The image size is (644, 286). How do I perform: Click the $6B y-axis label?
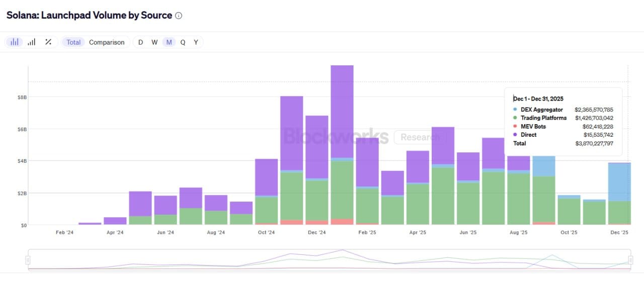23,129
